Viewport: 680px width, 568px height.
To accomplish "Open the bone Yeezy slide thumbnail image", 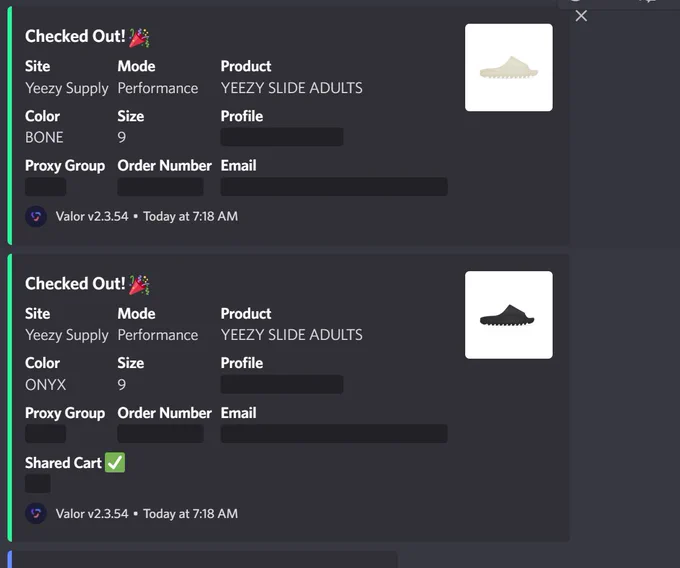I will pos(509,67).
